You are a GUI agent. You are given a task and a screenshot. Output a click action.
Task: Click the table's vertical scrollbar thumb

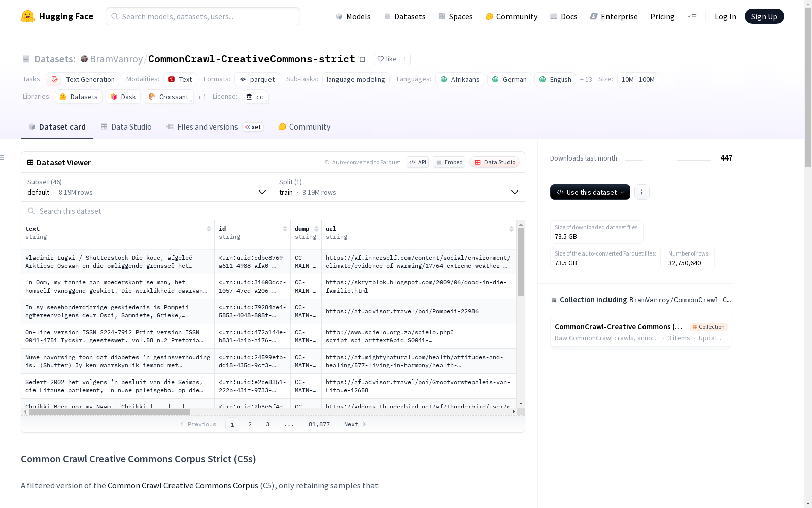[x=521, y=262]
